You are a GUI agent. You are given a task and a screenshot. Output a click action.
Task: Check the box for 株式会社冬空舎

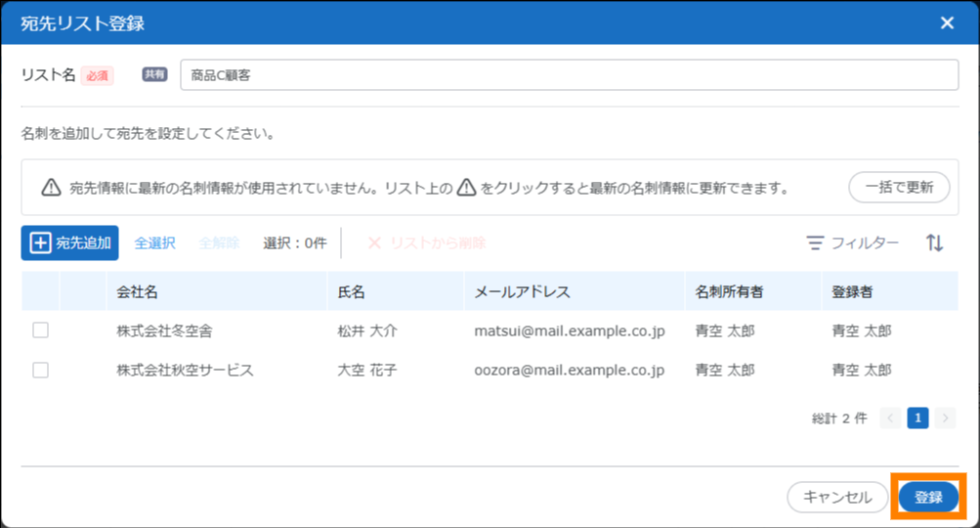(40, 330)
